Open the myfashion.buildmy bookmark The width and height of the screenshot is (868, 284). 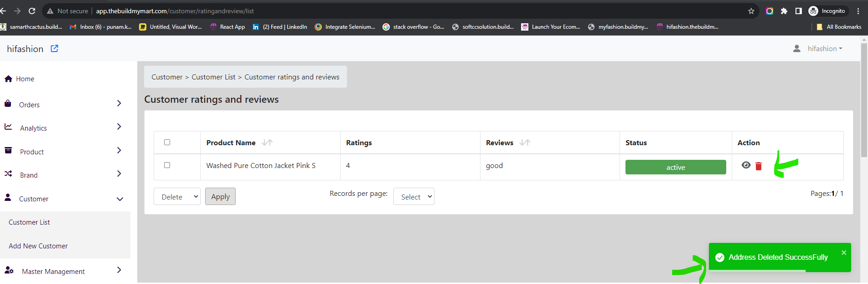click(x=618, y=27)
